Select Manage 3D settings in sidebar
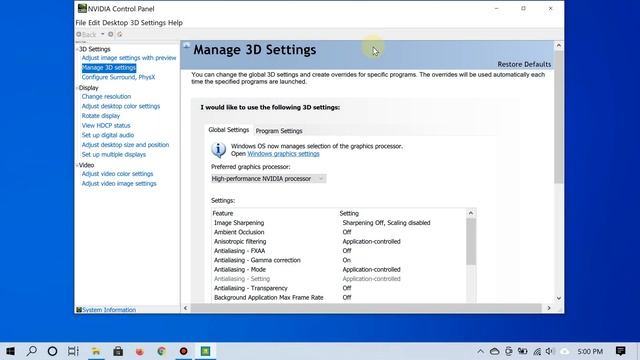The height and width of the screenshot is (360, 640). (x=109, y=68)
